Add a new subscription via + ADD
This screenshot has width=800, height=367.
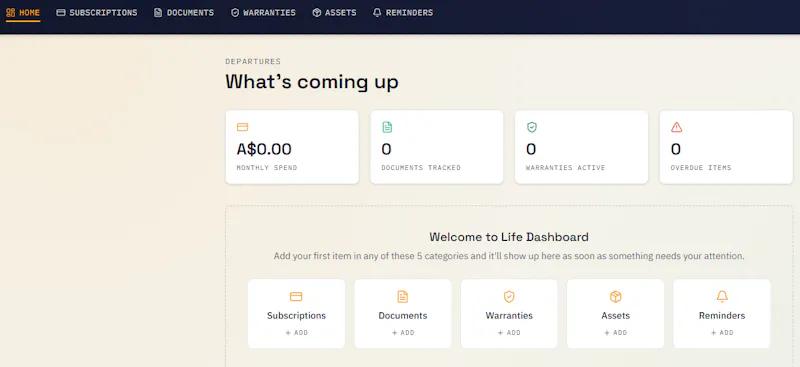tap(296, 333)
